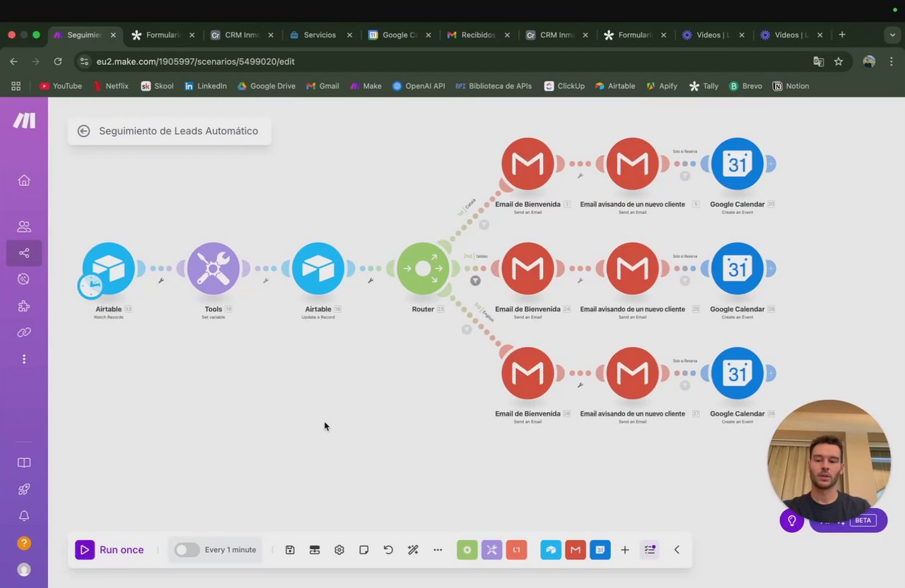Click the Run once button
Screen dimensions: 905x588
110,550
